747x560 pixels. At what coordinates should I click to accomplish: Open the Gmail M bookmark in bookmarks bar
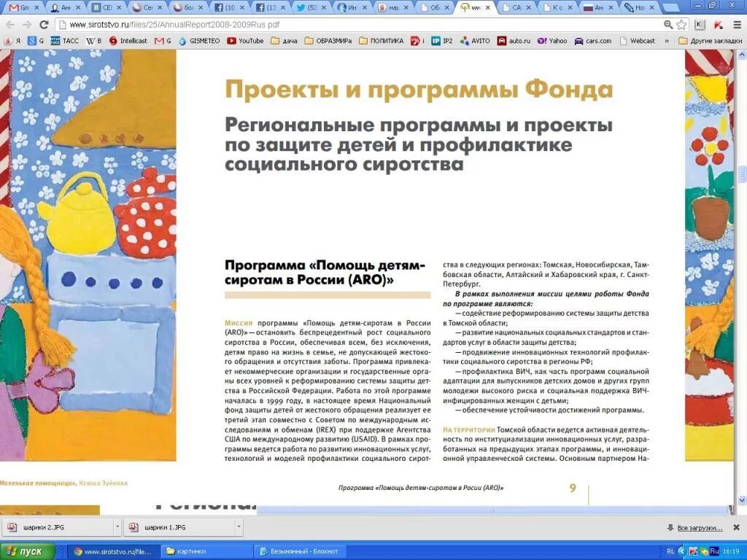[163, 41]
